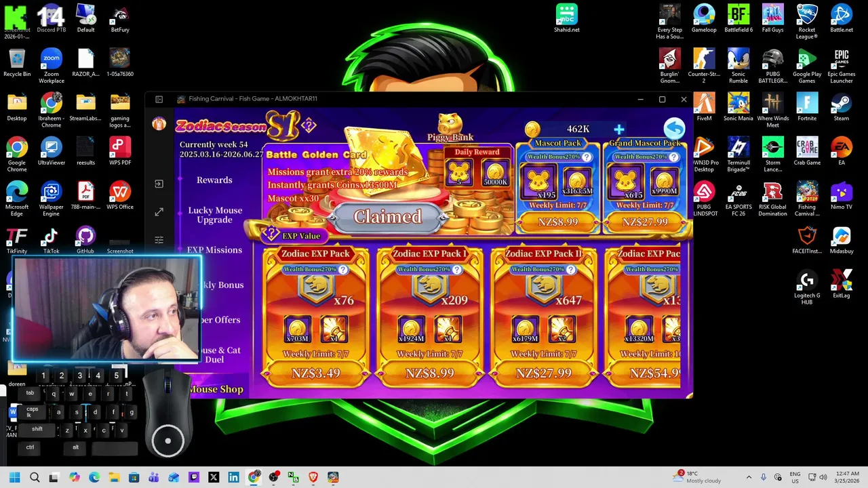Open BetFury desktop shortcut
868x488 pixels.
point(120,18)
